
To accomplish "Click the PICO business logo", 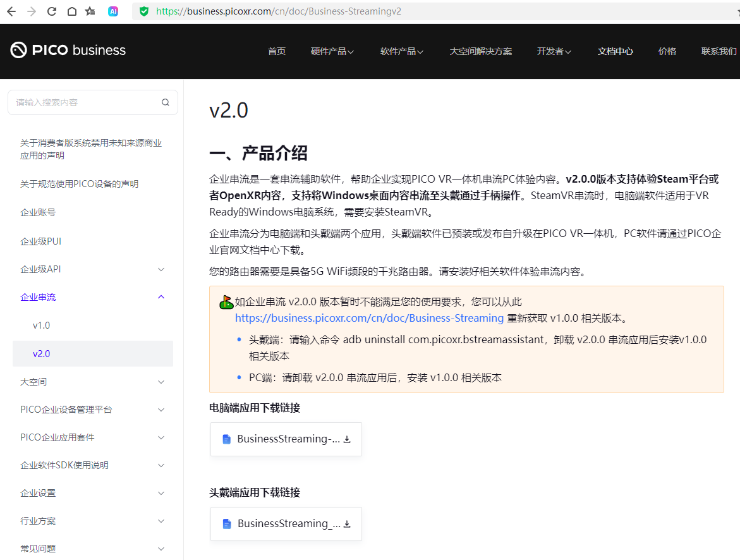I will point(68,50).
